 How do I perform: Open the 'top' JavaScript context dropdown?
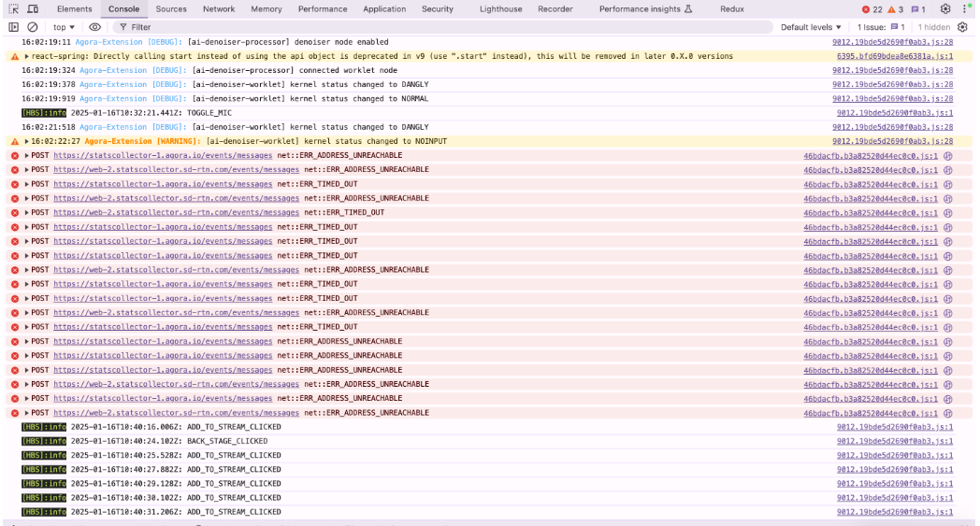click(x=64, y=27)
